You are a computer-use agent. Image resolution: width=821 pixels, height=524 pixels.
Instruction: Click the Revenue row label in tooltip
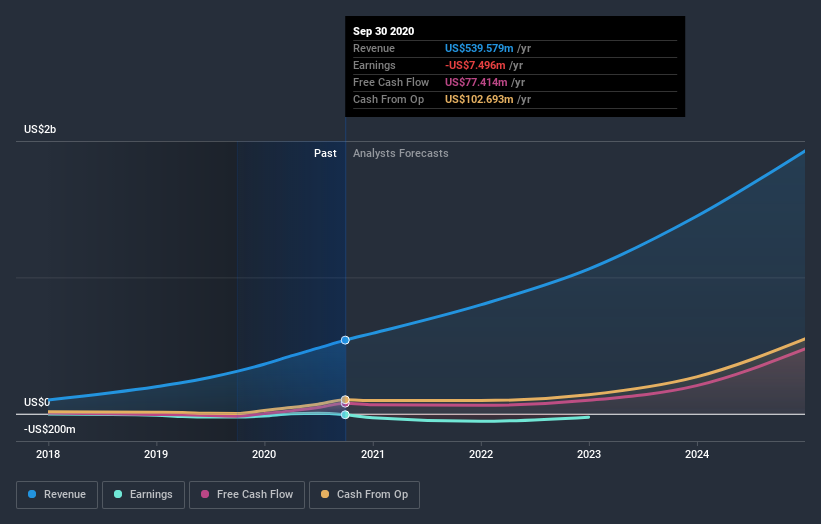pos(374,48)
